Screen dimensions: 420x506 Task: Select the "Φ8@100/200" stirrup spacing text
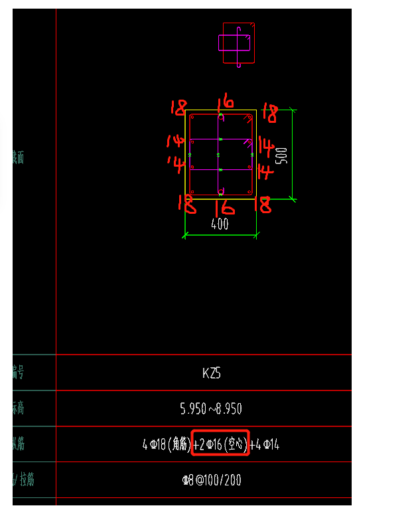coord(212,480)
